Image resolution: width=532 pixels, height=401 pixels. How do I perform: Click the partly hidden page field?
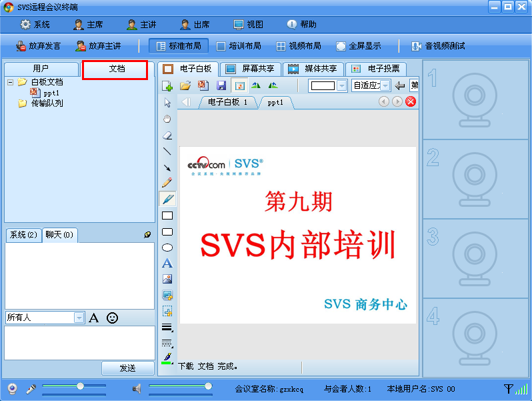[414, 85]
